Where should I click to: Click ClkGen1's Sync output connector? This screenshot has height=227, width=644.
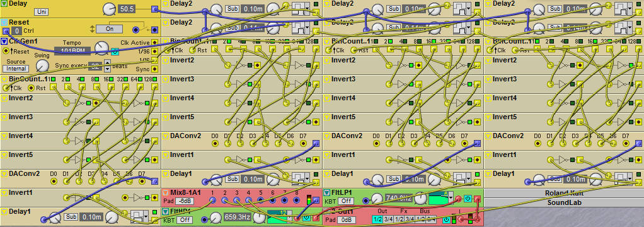pos(154,69)
